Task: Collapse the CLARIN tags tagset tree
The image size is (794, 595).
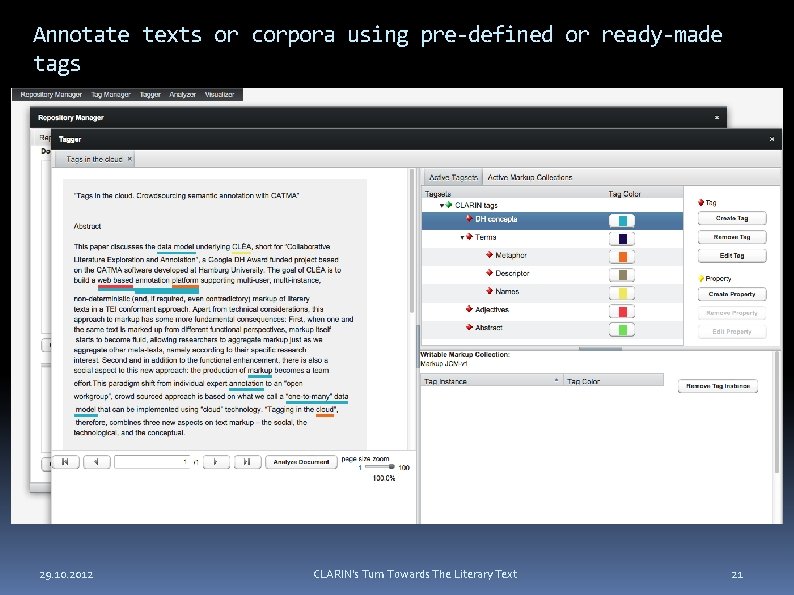Action: coord(442,206)
